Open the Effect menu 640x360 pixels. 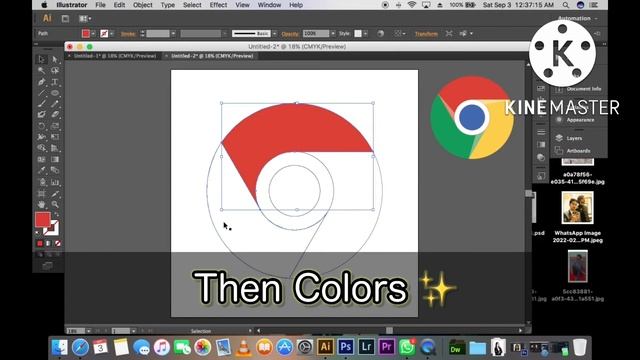click(218, 5)
